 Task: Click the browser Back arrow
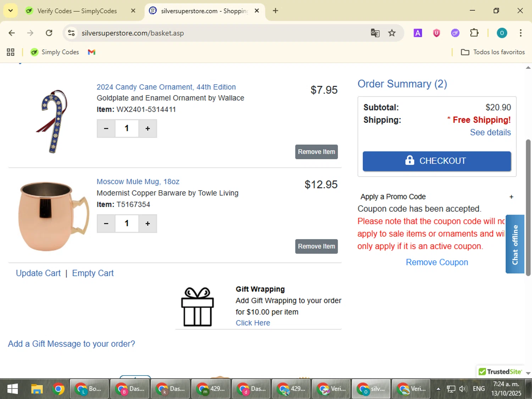[x=12, y=33]
